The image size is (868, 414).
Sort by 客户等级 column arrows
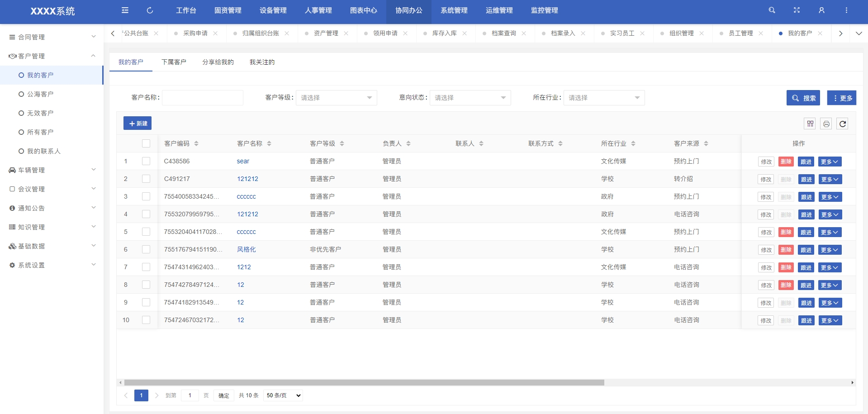pyautogui.click(x=342, y=143)
